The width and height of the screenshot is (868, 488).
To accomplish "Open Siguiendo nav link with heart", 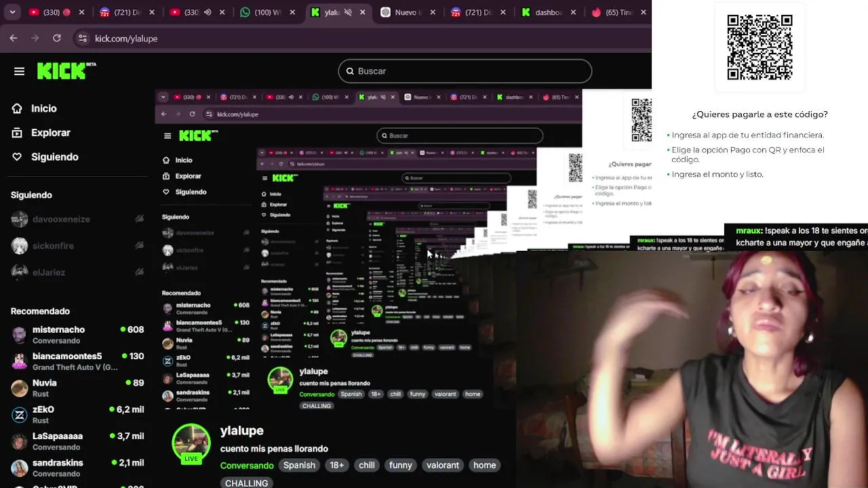I will click(x=54, y=157).
